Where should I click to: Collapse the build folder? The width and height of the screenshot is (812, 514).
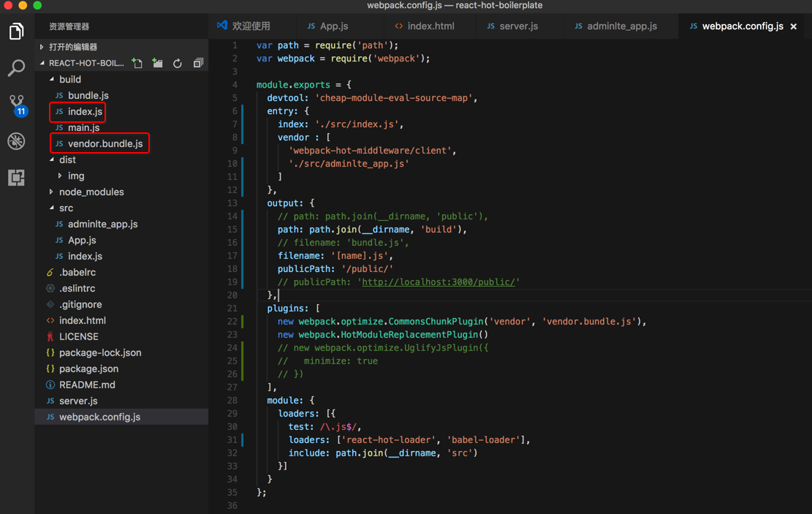(69, 80)
